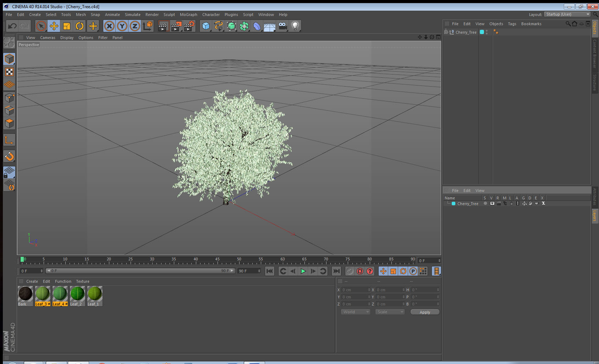Add a Light object

coord(295,26)
